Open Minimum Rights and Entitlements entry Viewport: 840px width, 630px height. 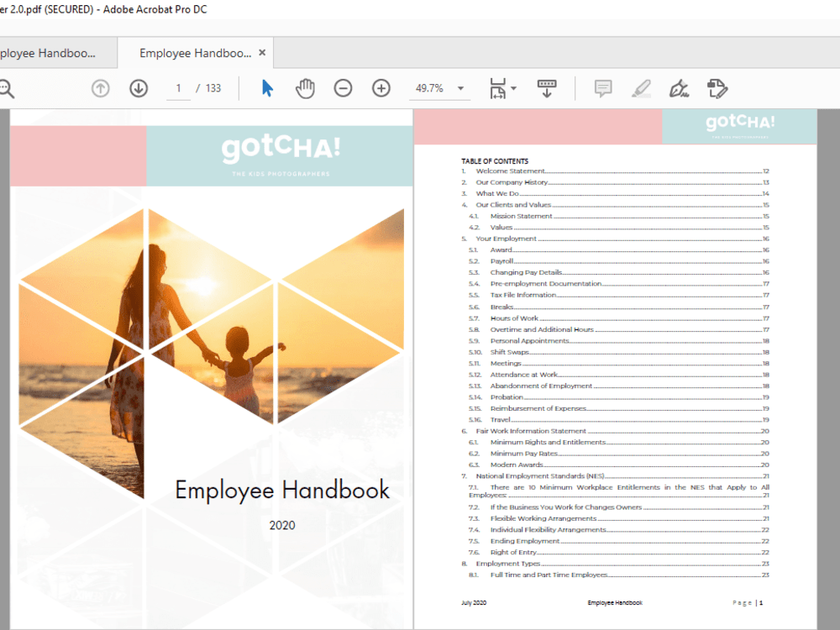click(619, 442)
